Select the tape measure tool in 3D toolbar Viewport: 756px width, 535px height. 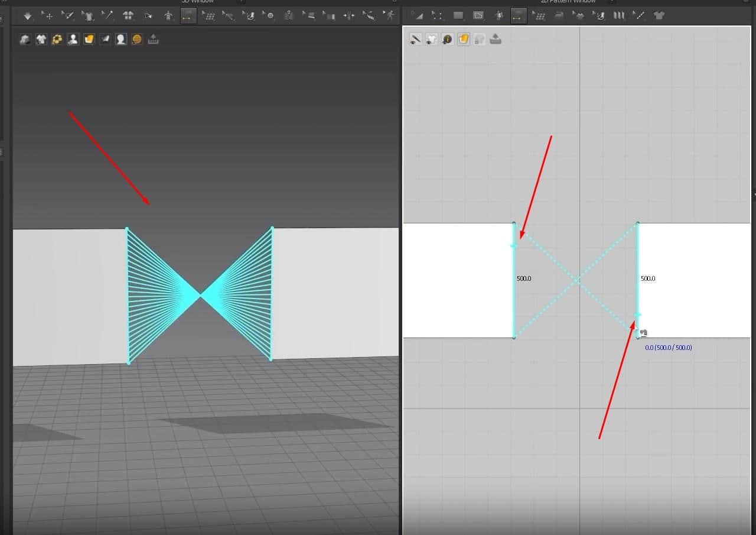point(370,16)
